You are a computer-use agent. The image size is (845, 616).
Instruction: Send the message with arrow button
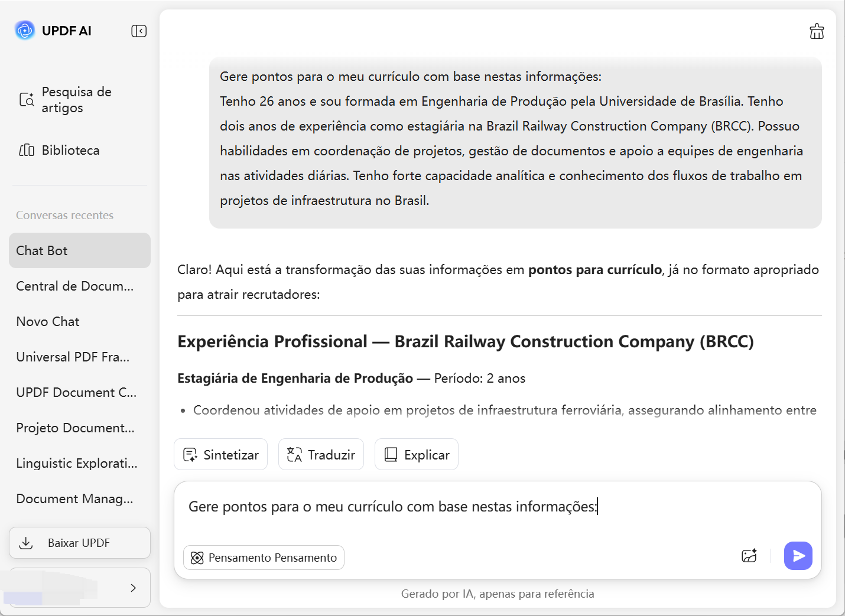[x=798, y=556]
